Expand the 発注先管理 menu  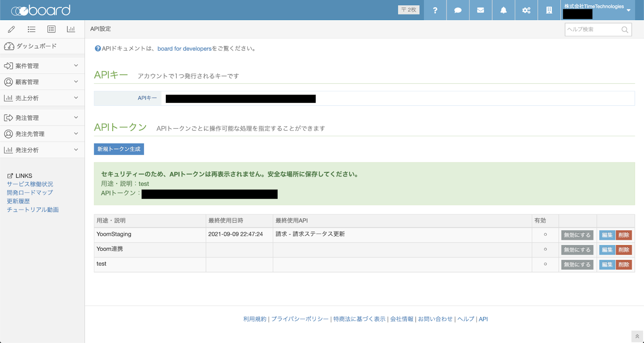(42, 134)
